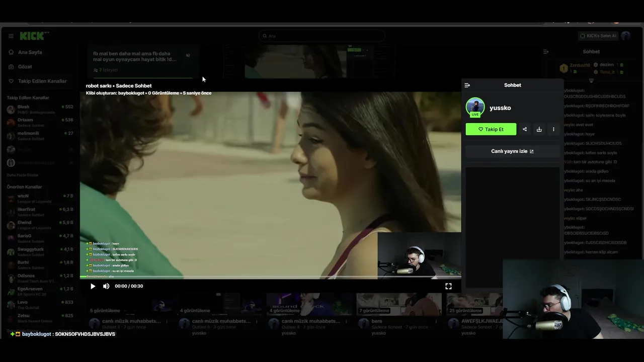Screen dimensions: 644x362
Task: Open Burhi recommended channel
Action: [x=40, y=264]
